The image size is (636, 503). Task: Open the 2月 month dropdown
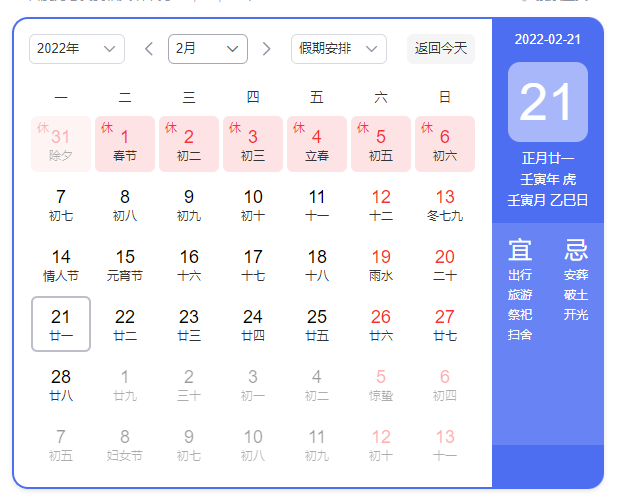pos(208,49)
